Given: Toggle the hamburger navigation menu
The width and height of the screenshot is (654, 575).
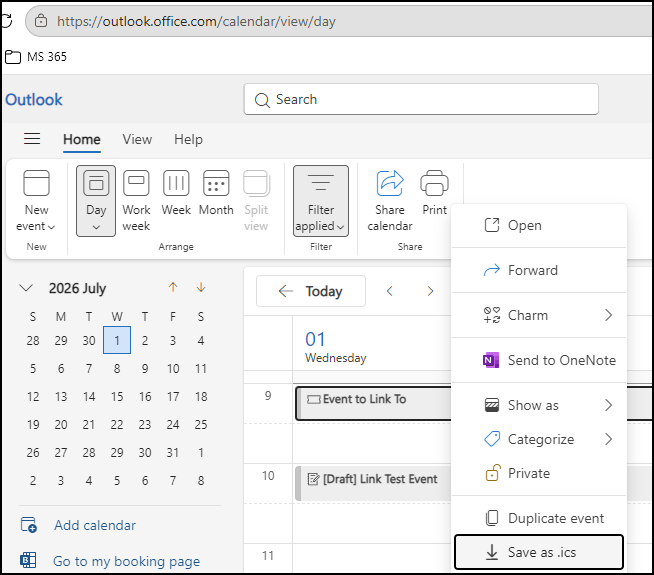Looking at the screenshot, I should [32, 139].
